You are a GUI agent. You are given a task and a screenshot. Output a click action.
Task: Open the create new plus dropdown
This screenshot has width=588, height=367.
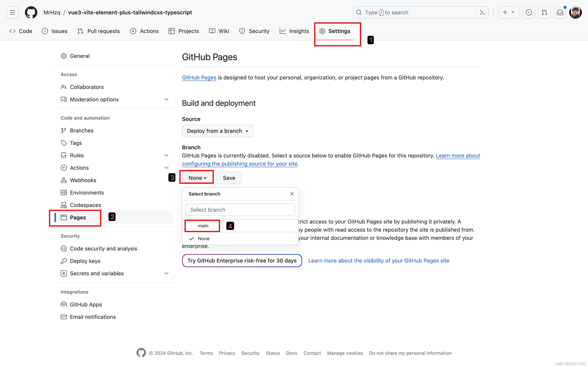pyautogui.click(x=508, y=12)
